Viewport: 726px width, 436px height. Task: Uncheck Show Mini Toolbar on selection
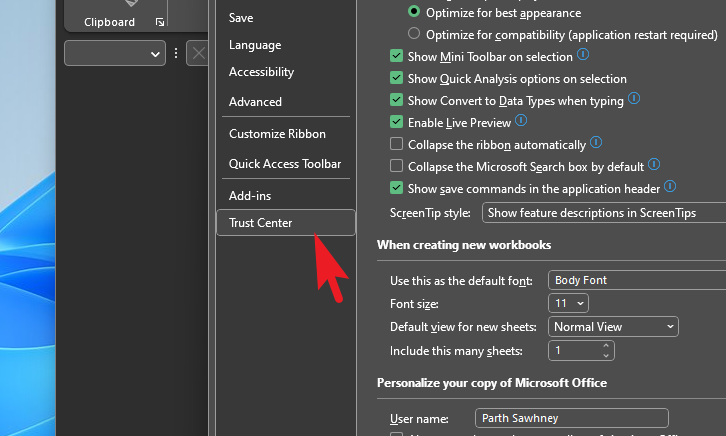coord(396,56)
